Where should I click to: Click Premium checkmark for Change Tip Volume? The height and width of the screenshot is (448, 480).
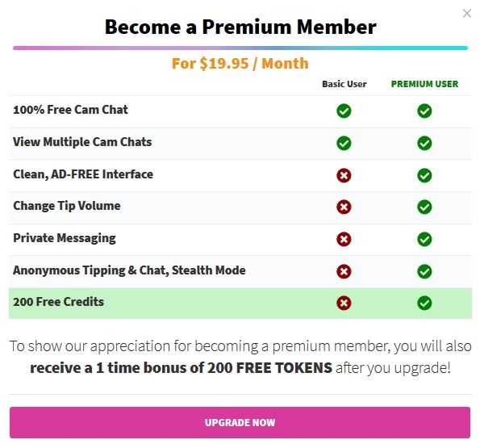click(x=424, y=207)
